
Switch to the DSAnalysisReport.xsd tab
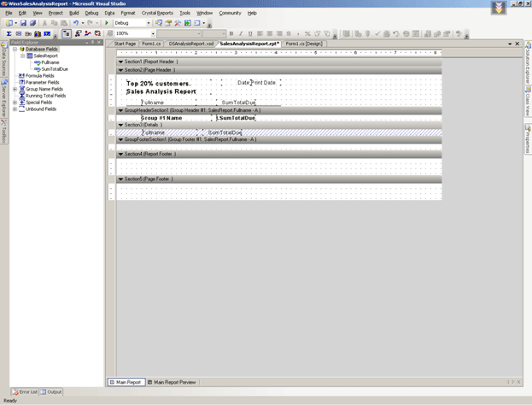pyautogui.click(x=191, y=44)
